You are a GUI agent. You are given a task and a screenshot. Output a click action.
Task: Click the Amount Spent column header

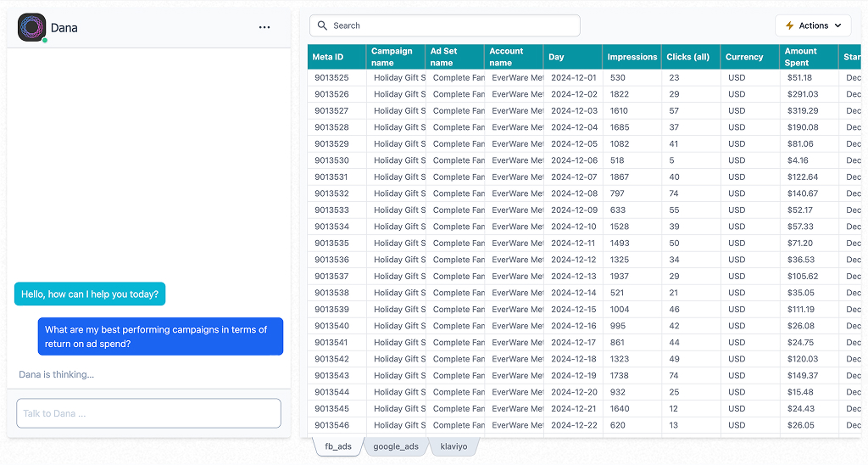pyautogui.click(x=810, y=57)
